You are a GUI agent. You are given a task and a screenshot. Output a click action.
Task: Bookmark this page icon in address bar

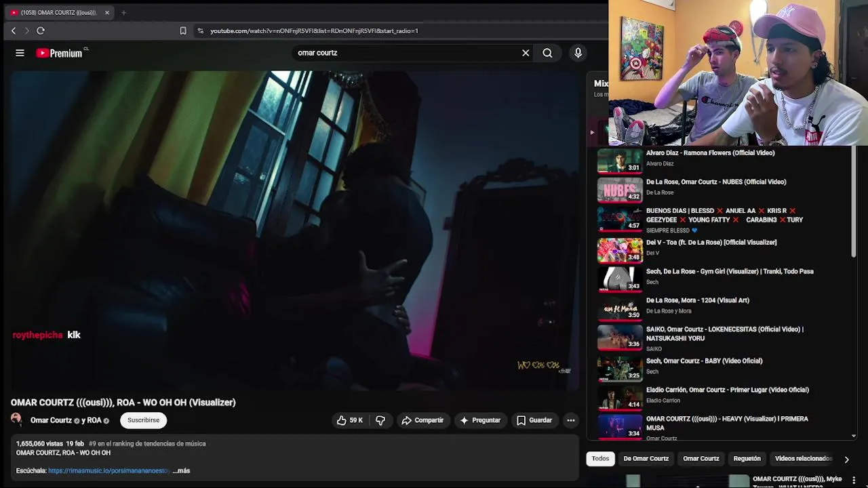click(x=183, y=30)
